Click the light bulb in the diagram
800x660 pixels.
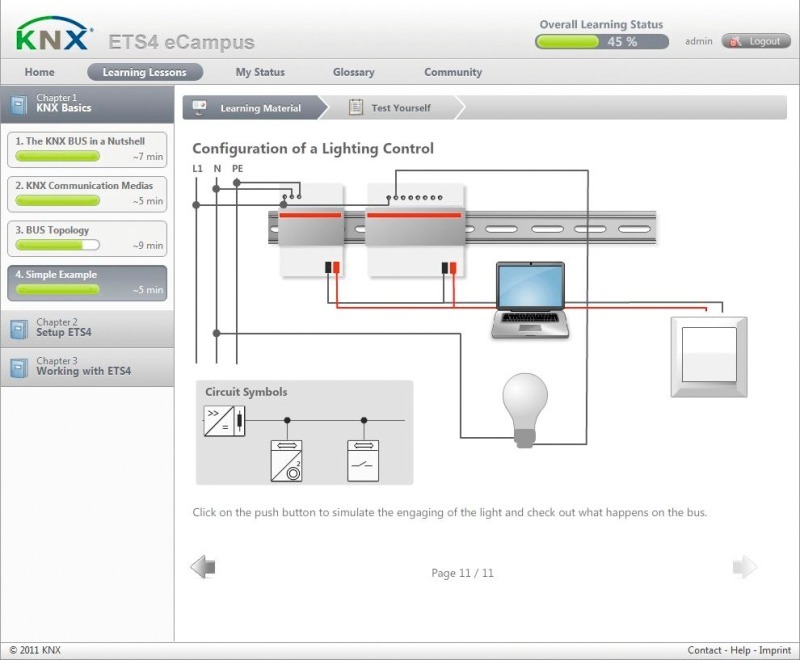click(525, 410)
